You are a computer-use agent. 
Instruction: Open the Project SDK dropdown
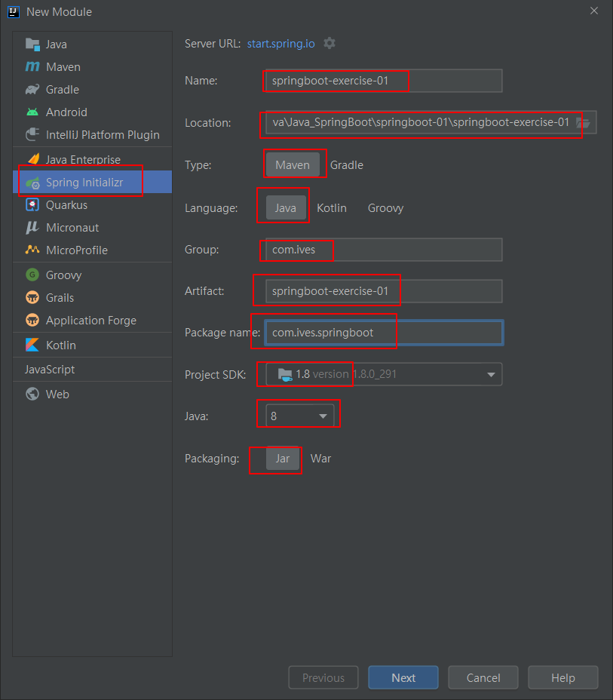click(384, 374)
